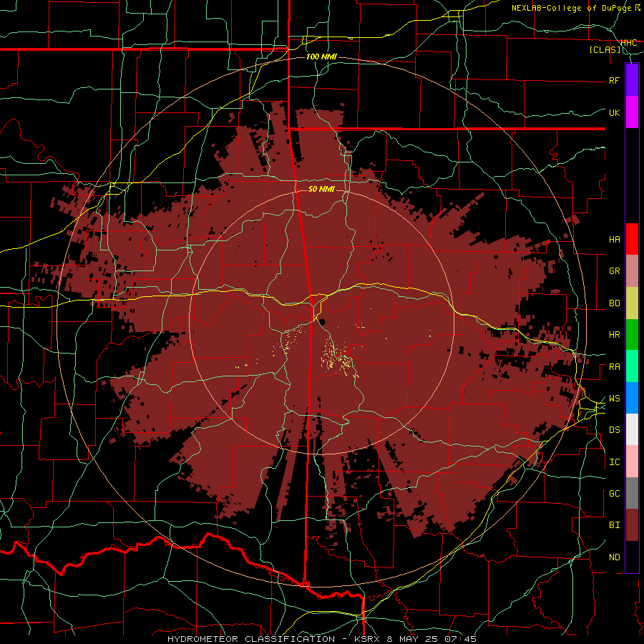This screenshot has width=644, height=644.
Task: Click the 100 NMI range ring label
Action: (x=321, y=57)
